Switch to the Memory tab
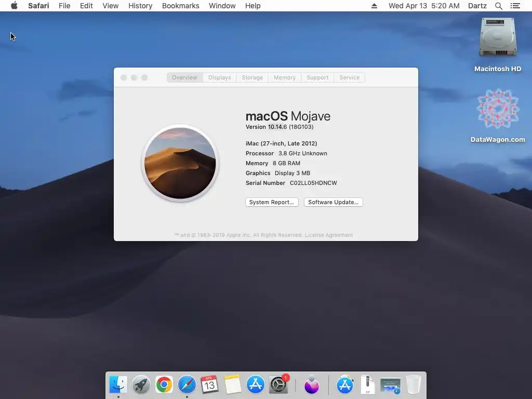This screenshot has width=532, height=399. click(x=285, y=77)
